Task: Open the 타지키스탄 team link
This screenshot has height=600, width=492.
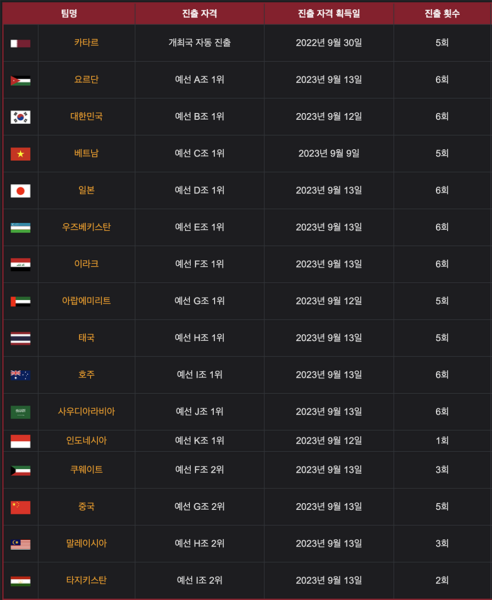Action: click(86, 580)
